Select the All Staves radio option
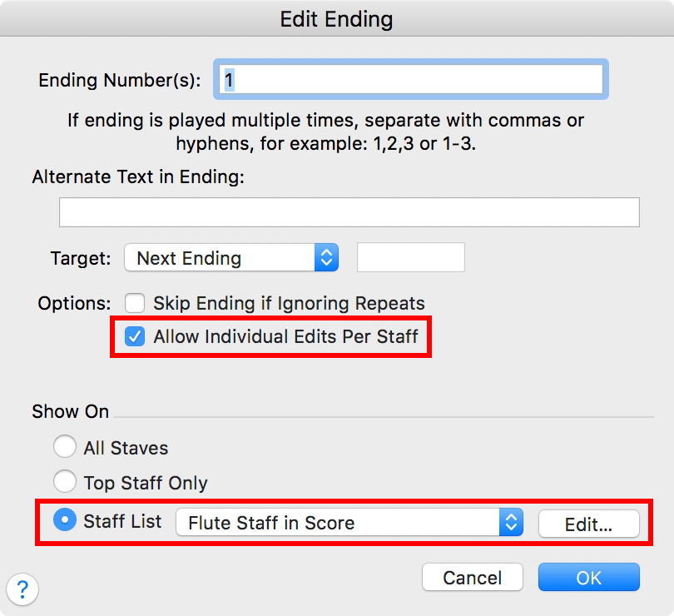 click(65, 447)
